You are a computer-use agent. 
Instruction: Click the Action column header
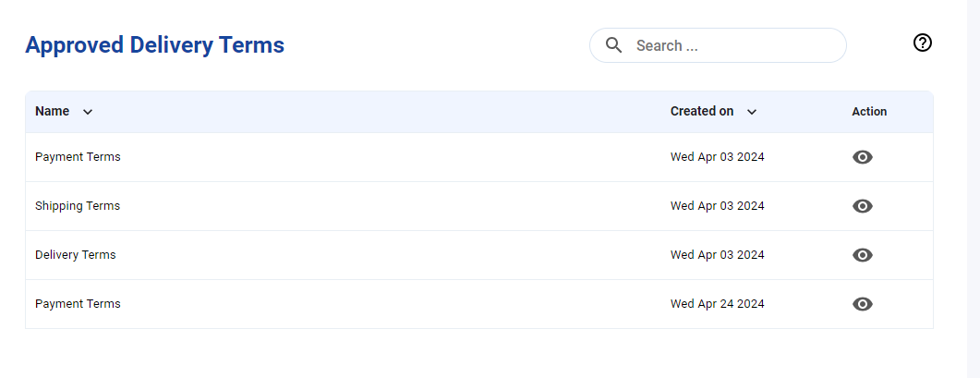[x=869, y=112]
